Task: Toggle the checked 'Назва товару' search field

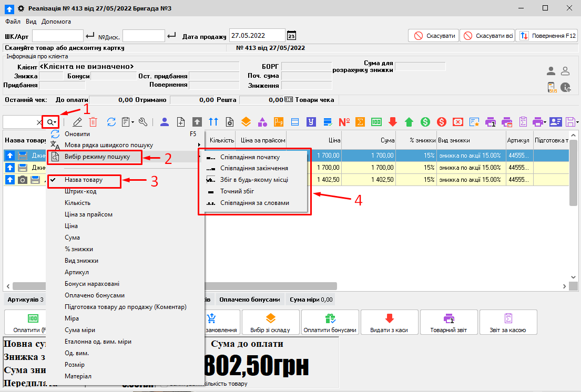Action: click(84, 180)
